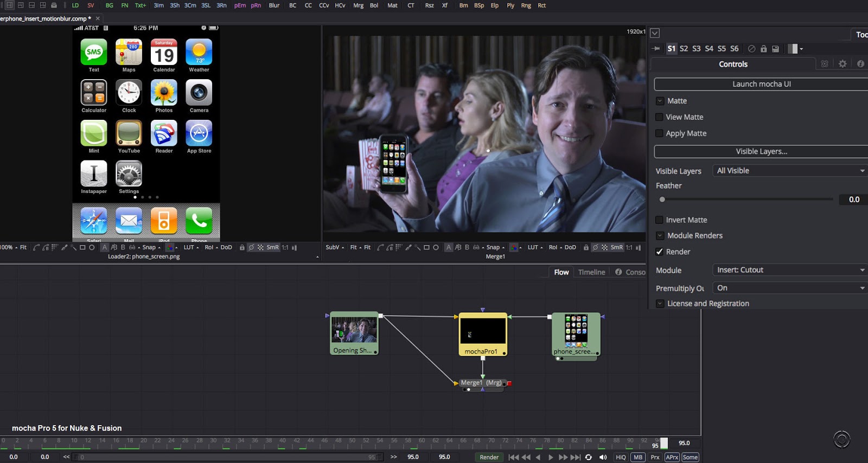
Task: Switch to the Console tab
Action: coord(630,272)
